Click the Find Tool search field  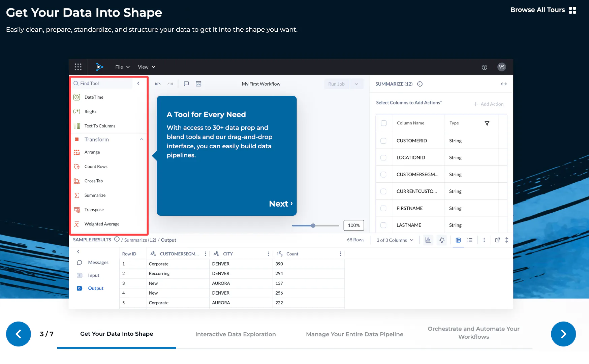click(x=103, y=83)
